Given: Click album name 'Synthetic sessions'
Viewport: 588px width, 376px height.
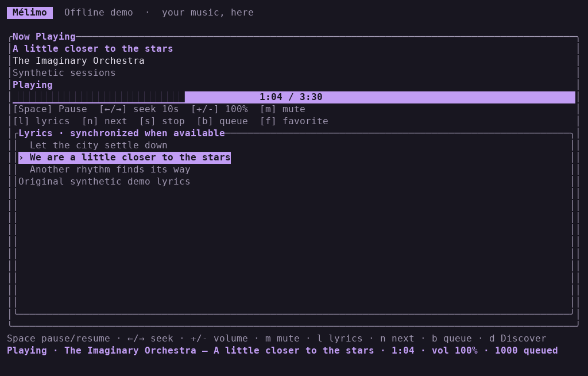Looking at the screenshot, I should point(64,73).
